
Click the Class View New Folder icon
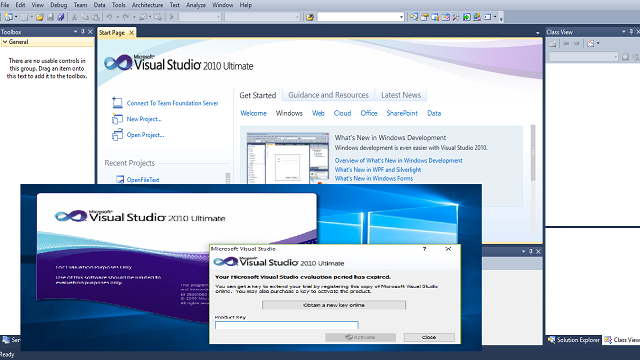tap(552, 43)
